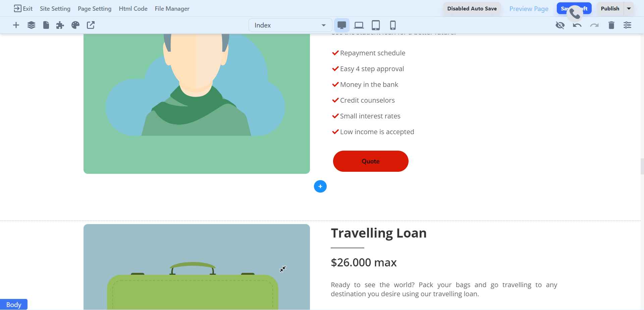The height and width of the screenshot is (310, 644).
Task: Open the layers panel icon
Action: coord(31,25)
